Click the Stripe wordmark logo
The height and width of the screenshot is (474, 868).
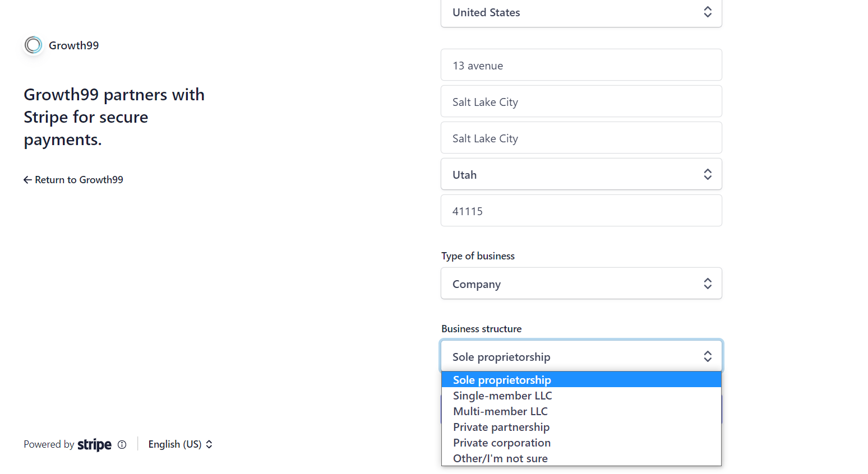pyautogui.click(x=94, y=445)
